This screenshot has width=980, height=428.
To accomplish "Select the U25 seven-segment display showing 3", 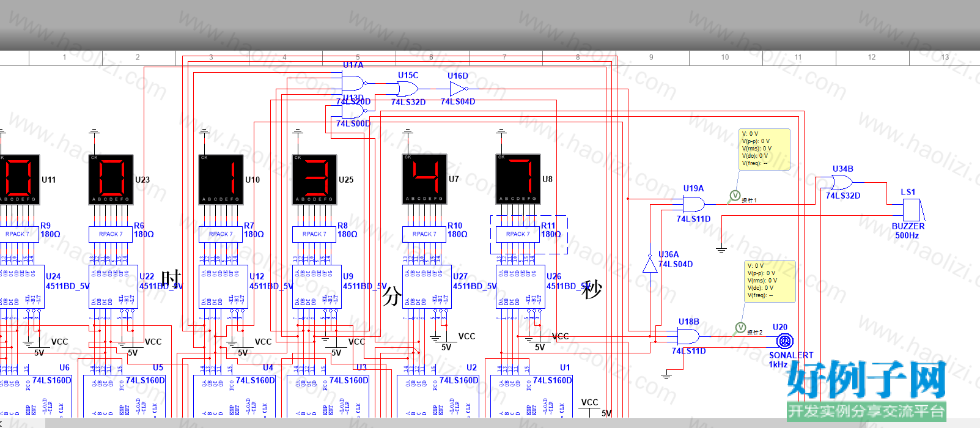I will pos(314,179).
